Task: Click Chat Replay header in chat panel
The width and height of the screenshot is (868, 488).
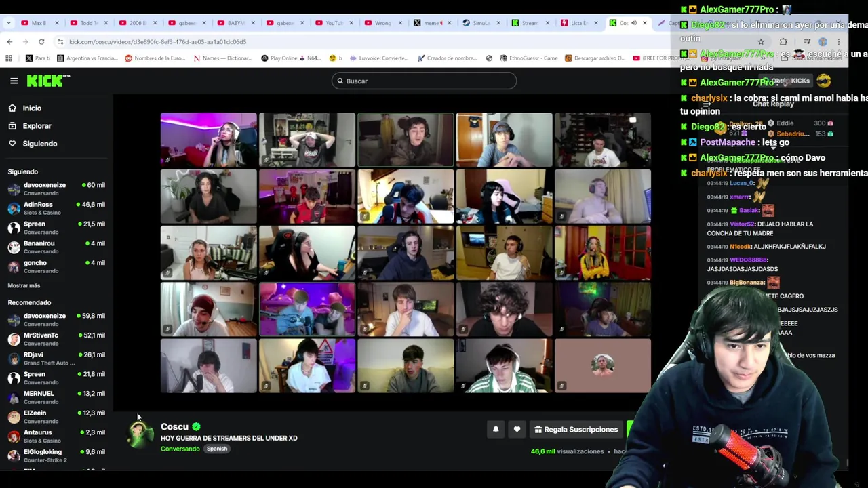Action: tap(773, 104)
